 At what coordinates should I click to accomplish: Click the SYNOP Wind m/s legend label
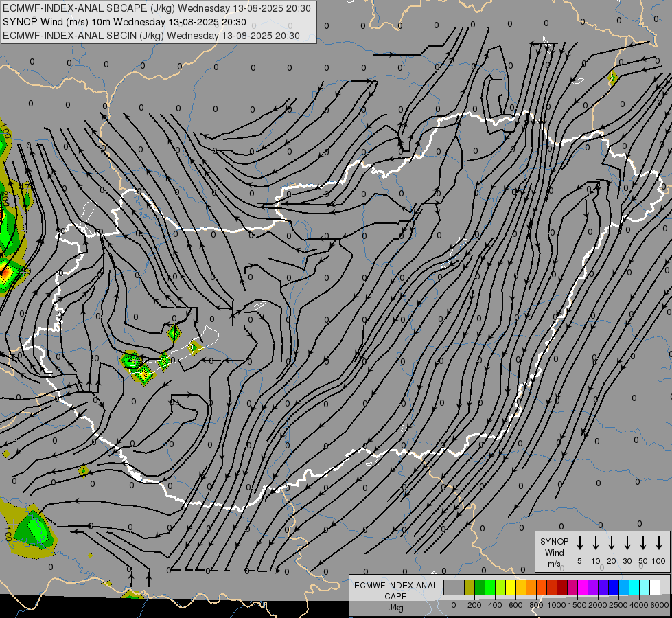[554, 552]
